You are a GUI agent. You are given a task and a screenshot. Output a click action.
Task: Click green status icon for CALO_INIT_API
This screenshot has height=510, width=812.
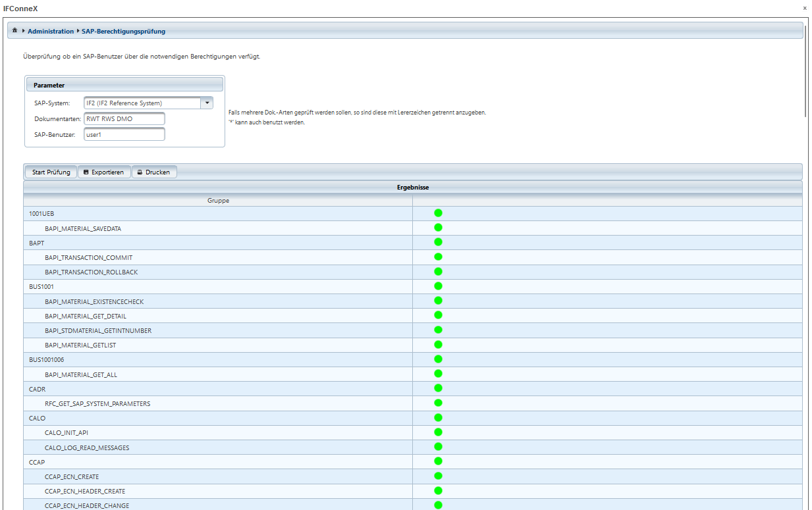pyautogui.click(x=438, y=432)
